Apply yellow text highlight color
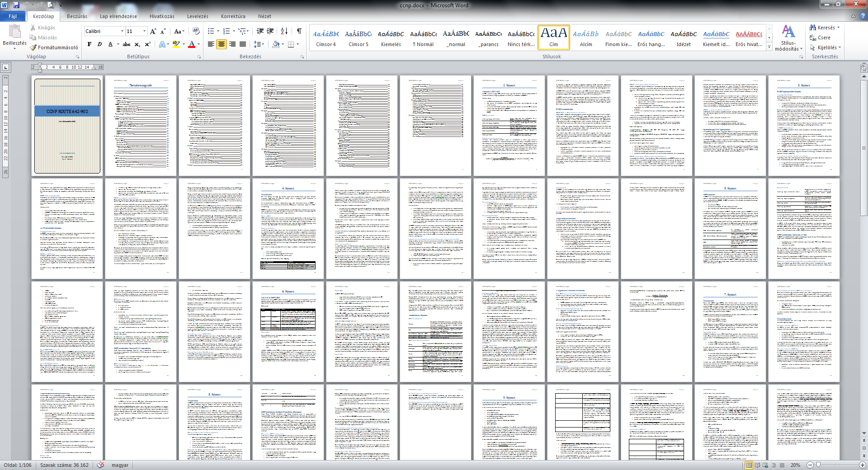 [176, 44]
